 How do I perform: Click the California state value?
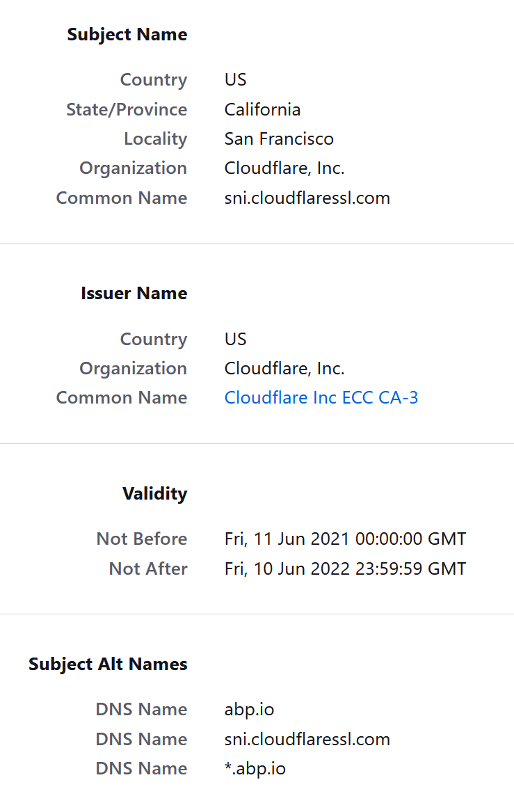(x=262, y=110)
